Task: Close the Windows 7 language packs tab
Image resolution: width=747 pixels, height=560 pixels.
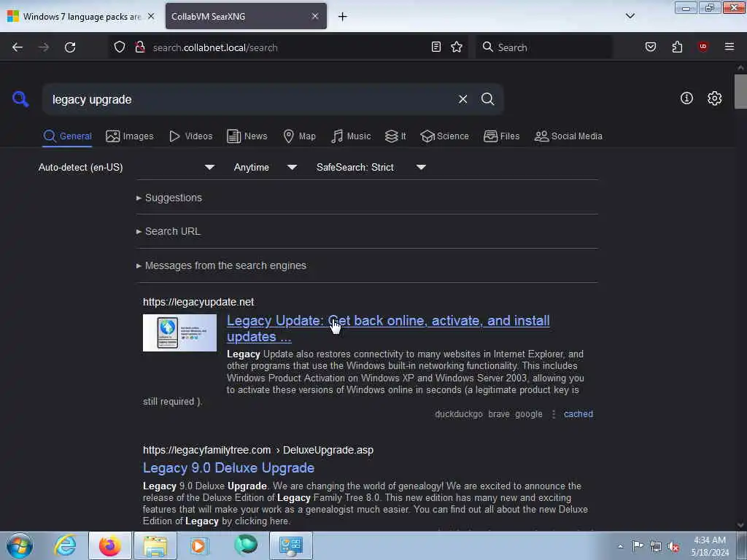Action: (x=151, y=16)
